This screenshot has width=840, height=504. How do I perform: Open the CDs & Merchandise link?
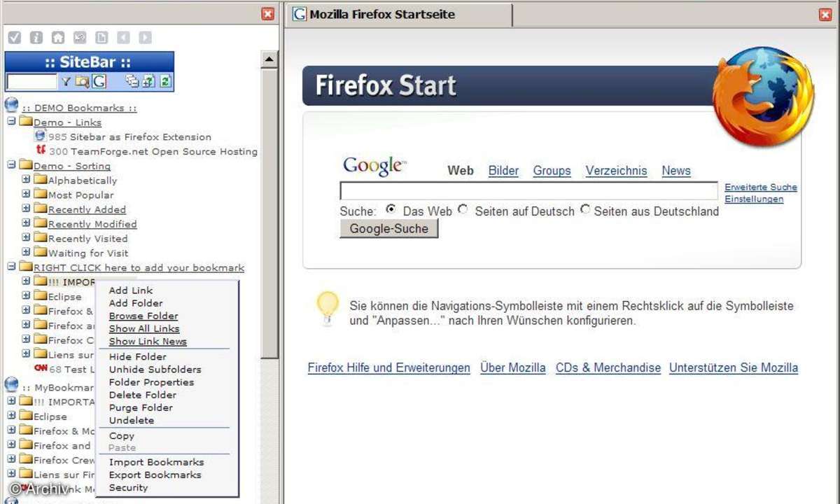click(x=608, y=367)
